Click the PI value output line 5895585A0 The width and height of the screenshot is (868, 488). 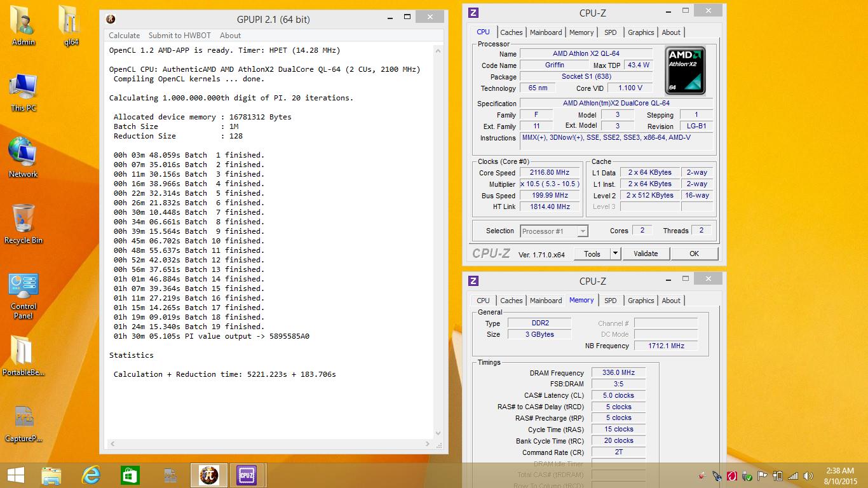tap(212, 336)
